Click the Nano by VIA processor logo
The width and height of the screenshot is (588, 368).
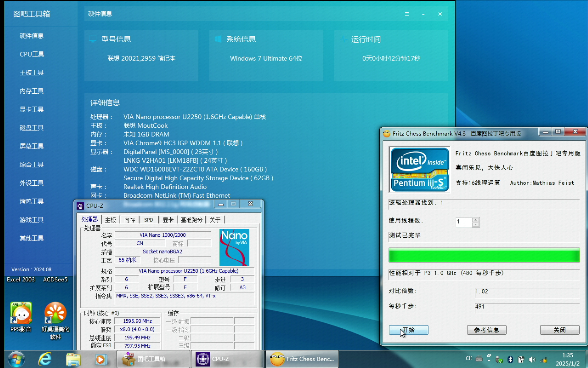pyautogui.click(x=234, y=247)
